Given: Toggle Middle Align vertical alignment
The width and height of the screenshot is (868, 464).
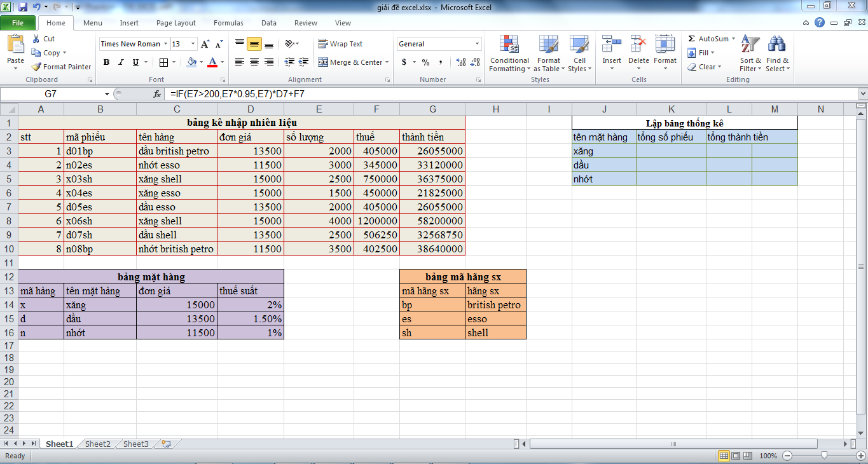Looking at the screenshot, I should tap(254, 44).
